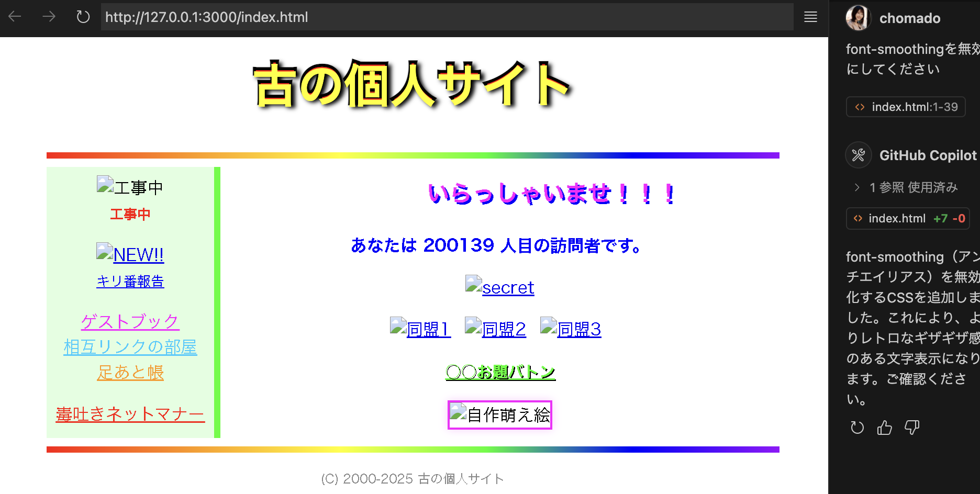This screenshot has width=980, height=494.
Task: Open the ○○お題バトン link
Action: pos(499,372)
